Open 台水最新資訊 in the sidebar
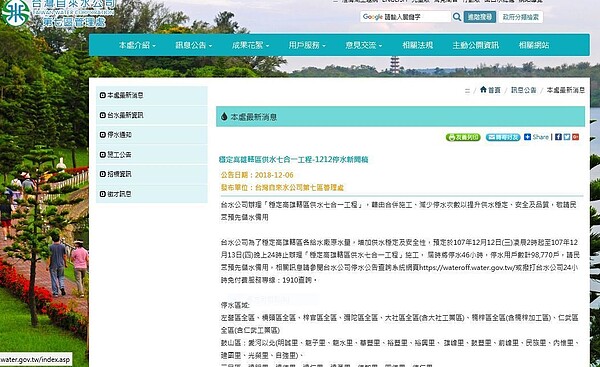This screenshot has height=367, width=600. (152, 115)
